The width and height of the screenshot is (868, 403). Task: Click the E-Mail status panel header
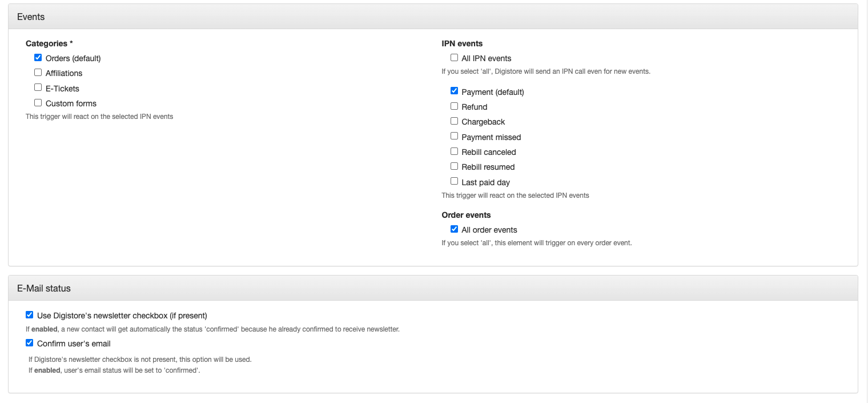click(44, 289)
